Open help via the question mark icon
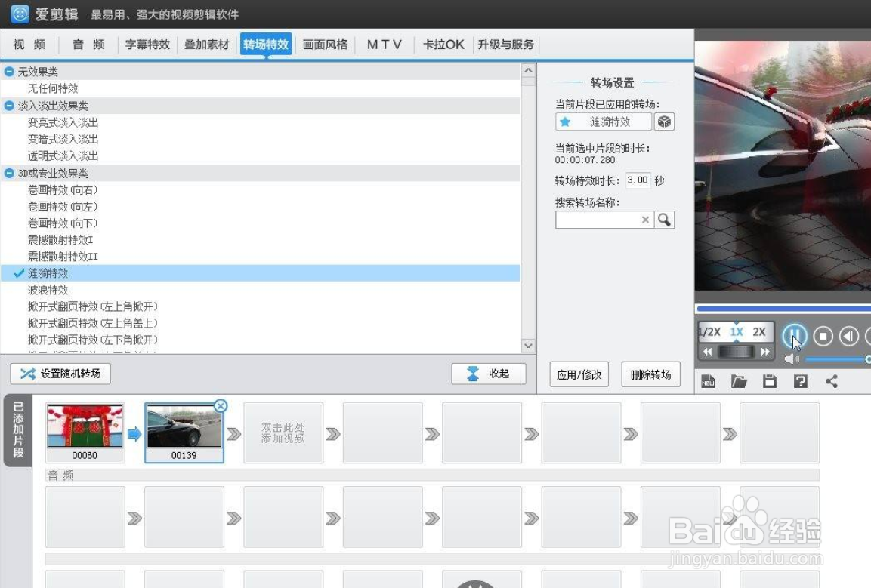871x588 pixels. tap(801, 381)
